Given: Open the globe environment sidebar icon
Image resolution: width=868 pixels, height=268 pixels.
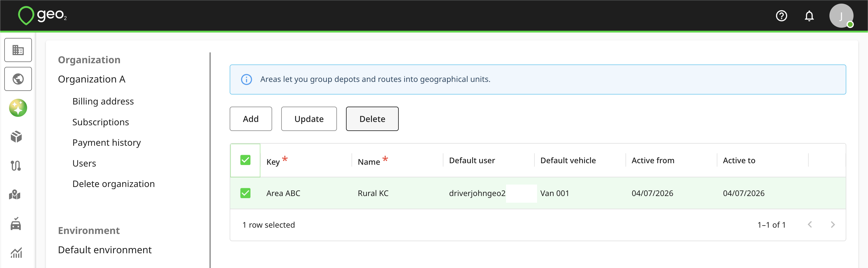Looking at the screenshot, I should pos(18,79).
